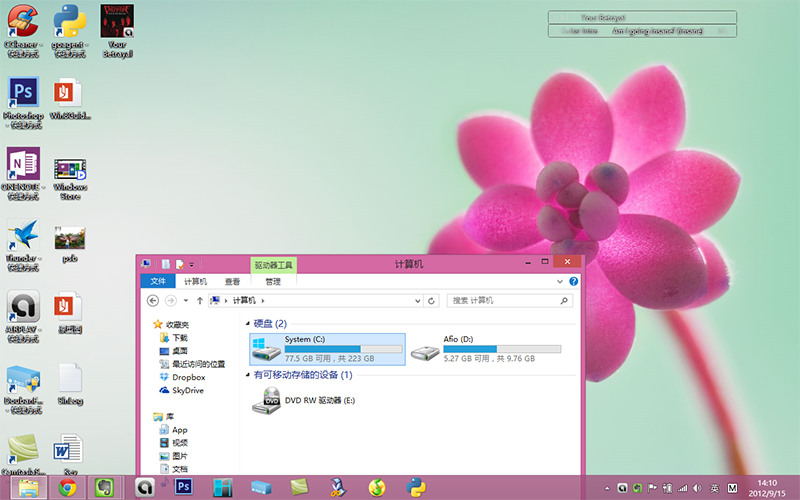Screen dimensions: 800x500
Task: Open 下载 in the navigation pane
Action: pyautogui.click(x=173, y=338)
